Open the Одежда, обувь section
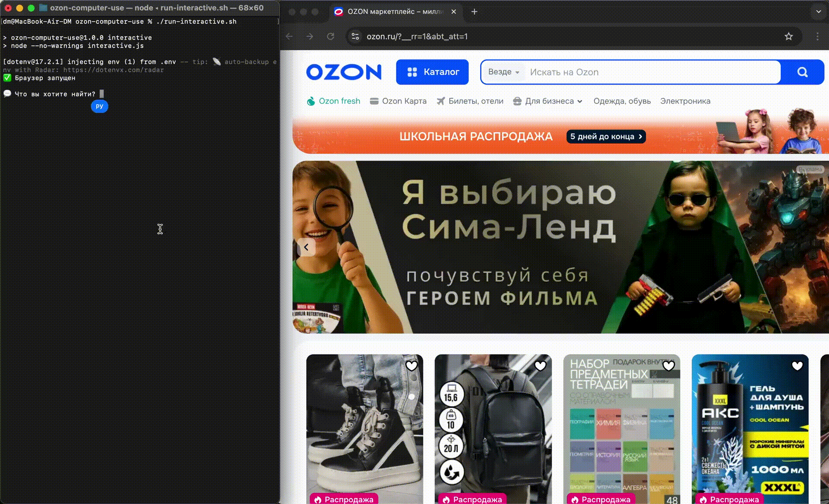Screen dimensions: 829x504 click(622, 101)
